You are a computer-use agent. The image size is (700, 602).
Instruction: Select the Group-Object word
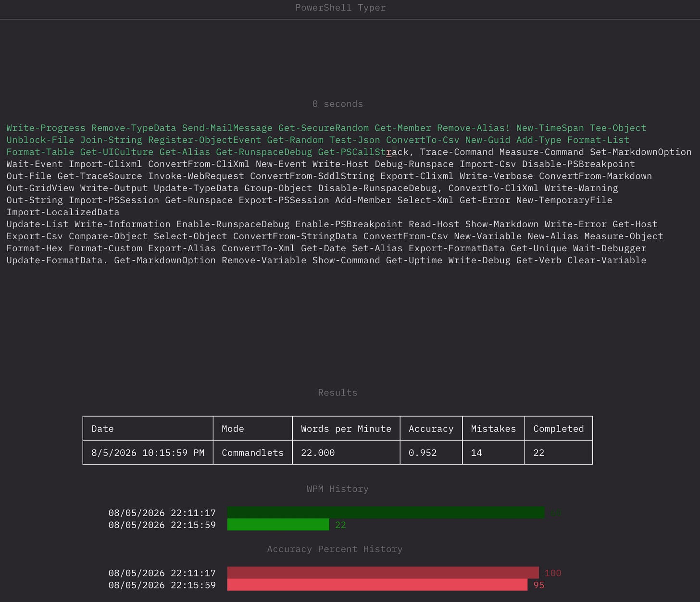278,188
